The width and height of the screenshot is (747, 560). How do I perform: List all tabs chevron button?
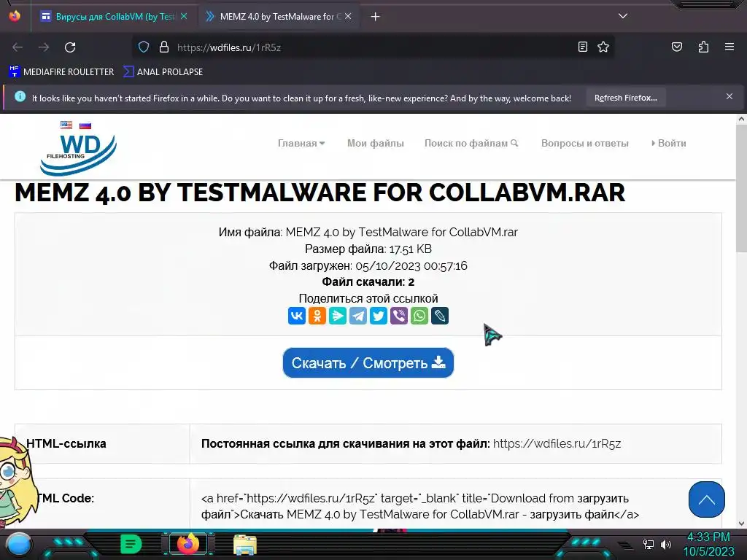[623, 16]
